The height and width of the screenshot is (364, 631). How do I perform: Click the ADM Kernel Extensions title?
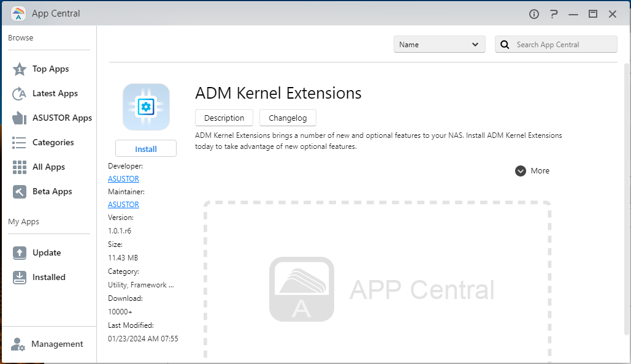click(x=278, y=93)
